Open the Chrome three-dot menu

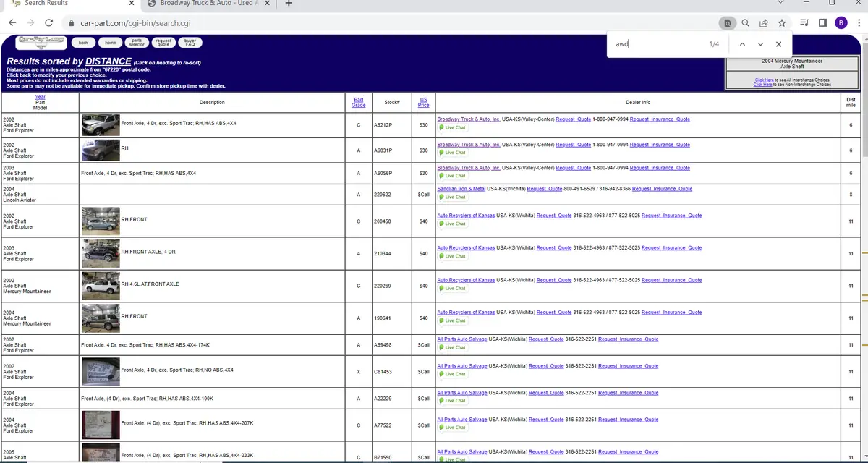point(858,23)
